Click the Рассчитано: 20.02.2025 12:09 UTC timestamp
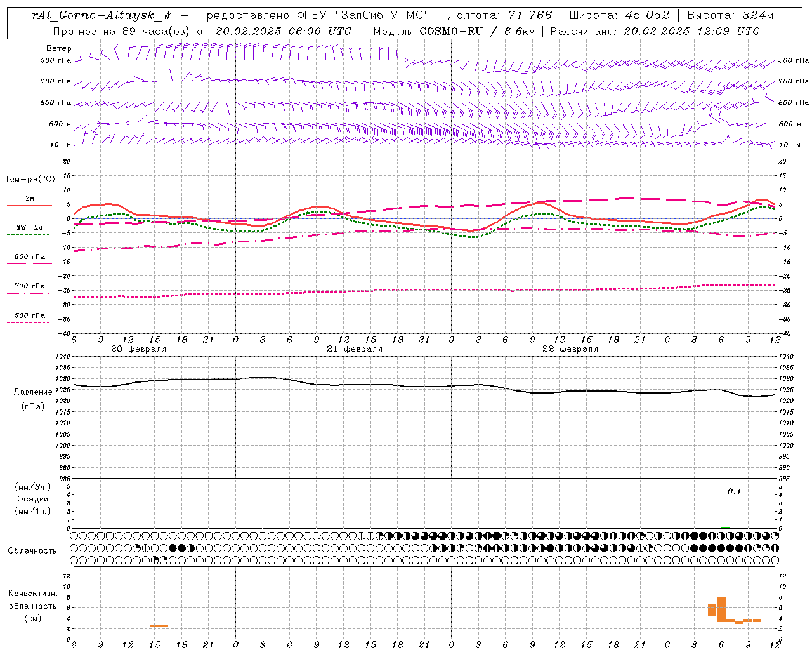This screenshot has height=650, width=812. (654, 31)
